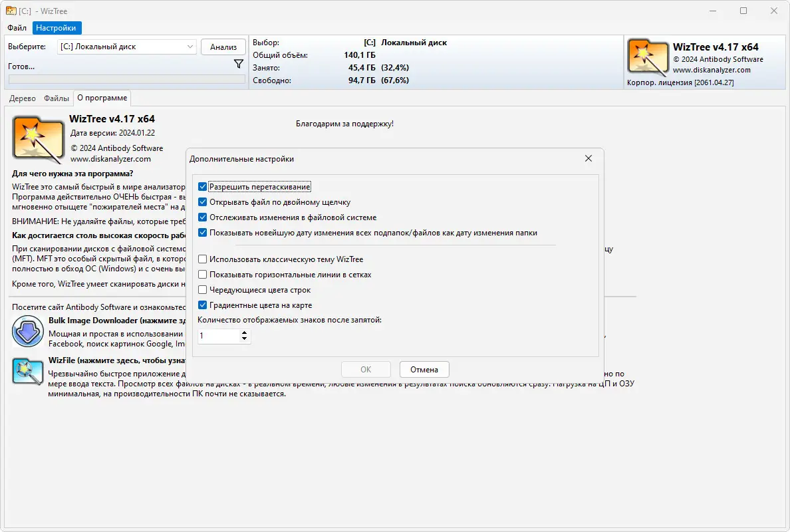Close the Дополнительные настройки dialog
The width and height of the screenshot is (790, 532).
pos(588,158)
